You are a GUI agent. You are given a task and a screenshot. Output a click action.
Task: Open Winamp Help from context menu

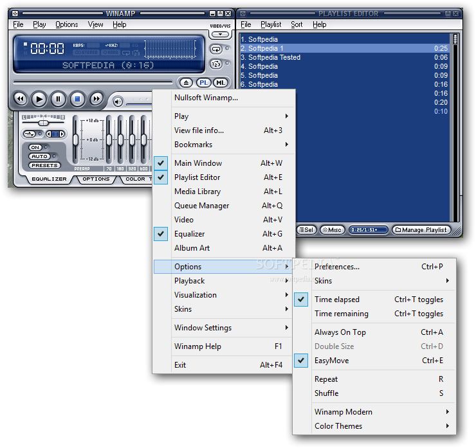point(223,346)
